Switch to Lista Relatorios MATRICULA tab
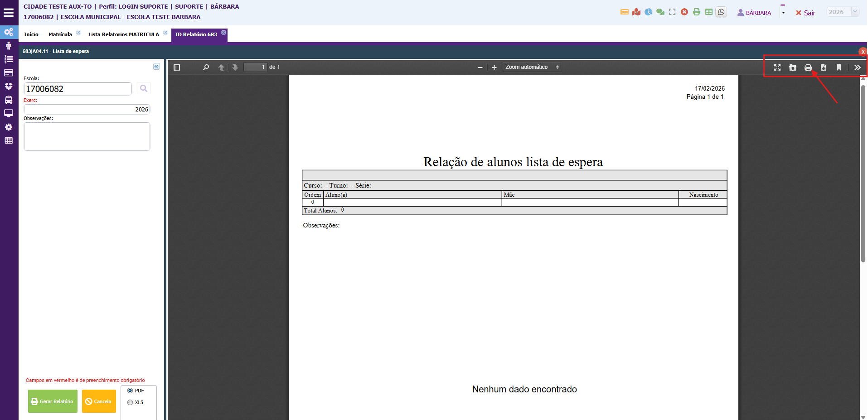This screenshot has width=868, height=420. point(123,34)
